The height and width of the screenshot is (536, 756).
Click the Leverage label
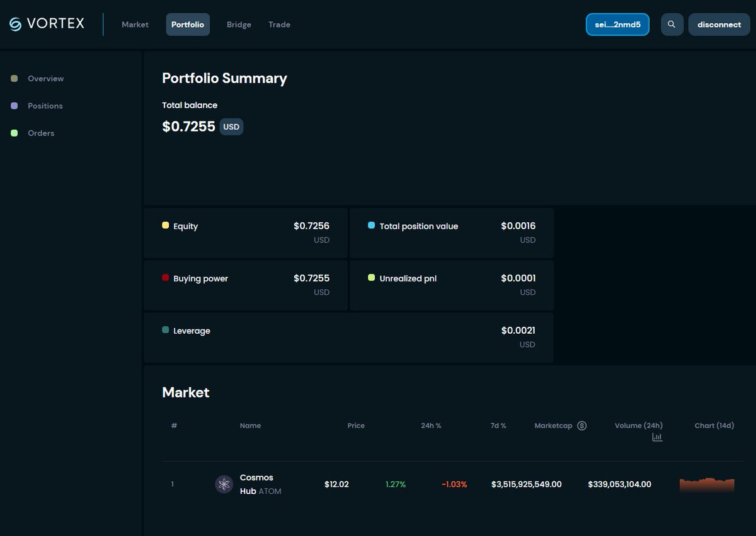click(192, 331)
